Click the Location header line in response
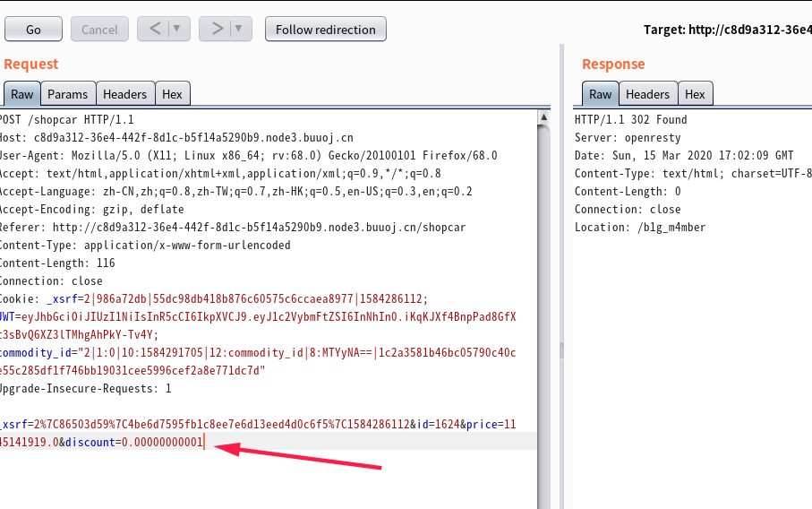Viewport: 812px width, 509px height. (639, 228)
